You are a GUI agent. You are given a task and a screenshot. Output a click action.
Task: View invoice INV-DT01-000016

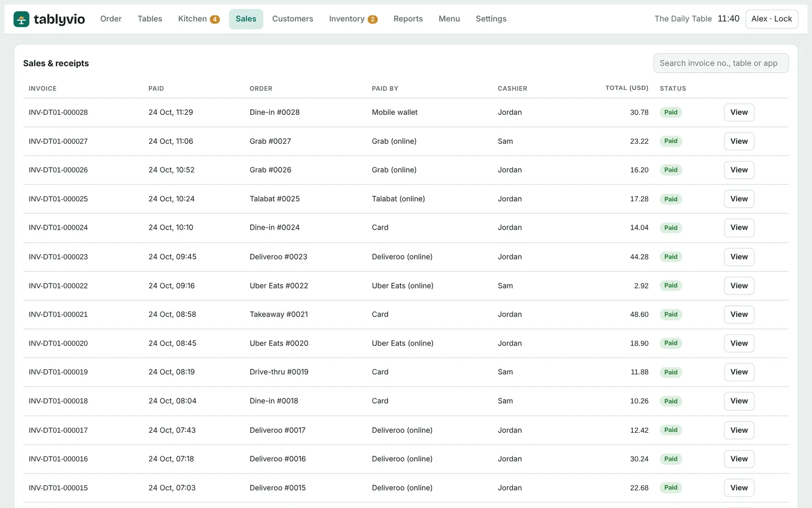point(739,459)
